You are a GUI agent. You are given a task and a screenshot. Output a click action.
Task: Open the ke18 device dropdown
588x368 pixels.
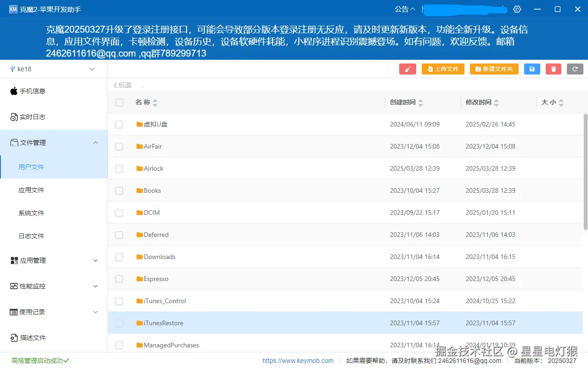tap(54, 69)
